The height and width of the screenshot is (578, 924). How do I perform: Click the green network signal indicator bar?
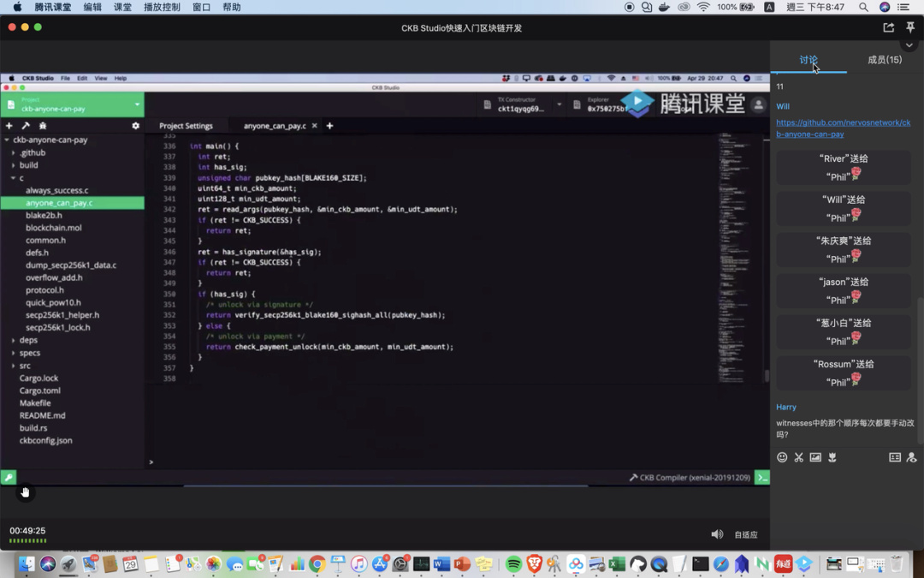point(27,541)
